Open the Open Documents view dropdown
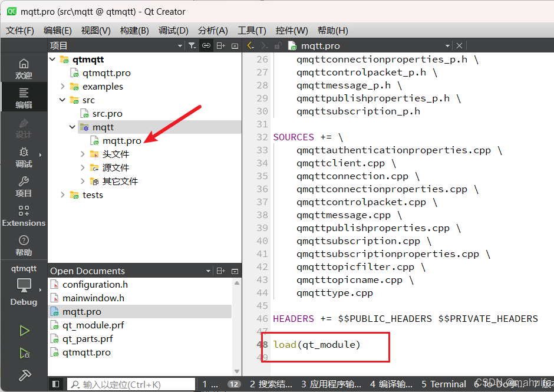Screen dimensions: 554x392 [208, 271]
